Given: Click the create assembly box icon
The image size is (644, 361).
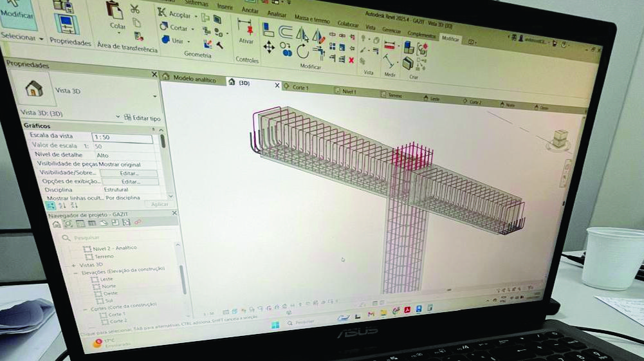Looking at the screenshot, I should tap(407, 63).
